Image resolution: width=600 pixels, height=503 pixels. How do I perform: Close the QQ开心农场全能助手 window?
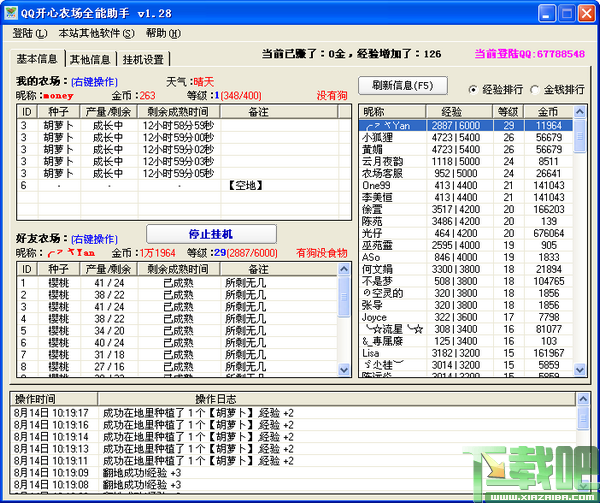(x=586, y=13)
